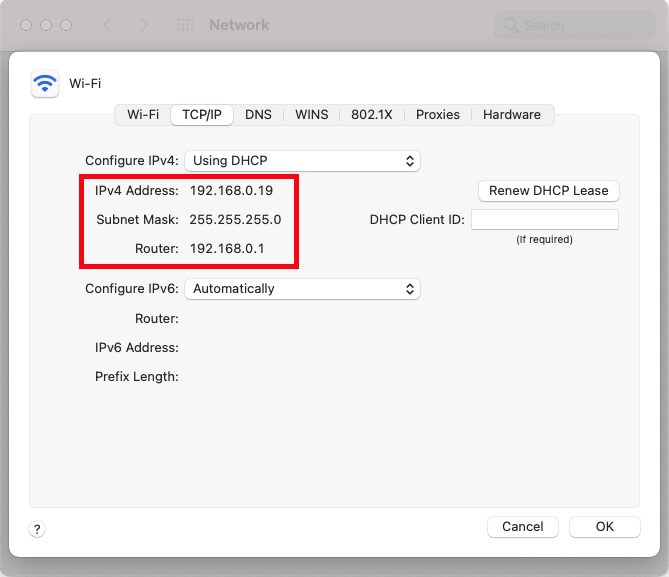Open the DNS tab
669x577 pixels.
pos(258,115)
